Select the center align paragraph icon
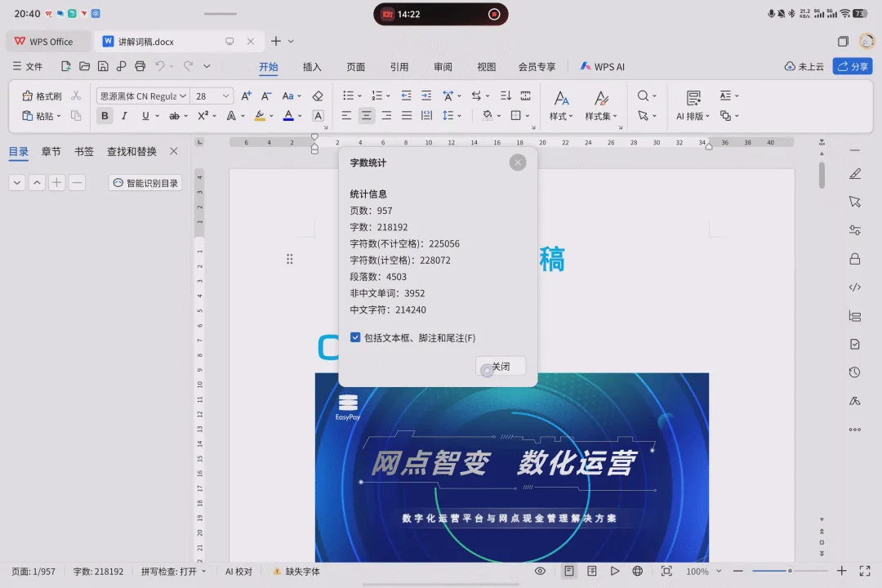 (x=366, y=116)
